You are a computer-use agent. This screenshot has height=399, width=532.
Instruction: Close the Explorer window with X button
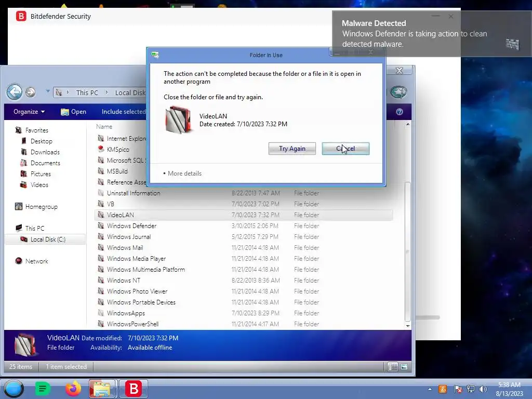400,70
